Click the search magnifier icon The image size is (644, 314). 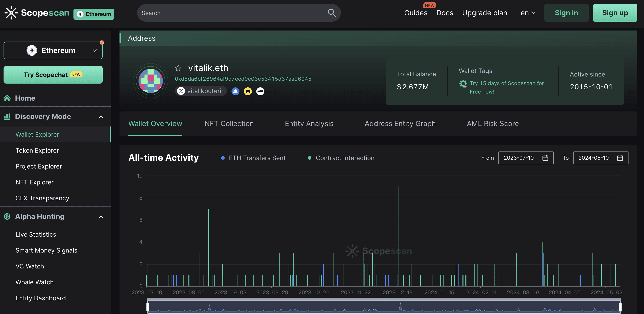coord(332,13)
